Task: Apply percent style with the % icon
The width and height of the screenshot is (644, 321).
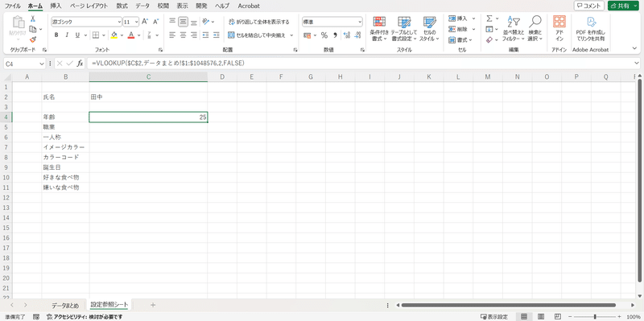Action: click(x=324, y=35)
